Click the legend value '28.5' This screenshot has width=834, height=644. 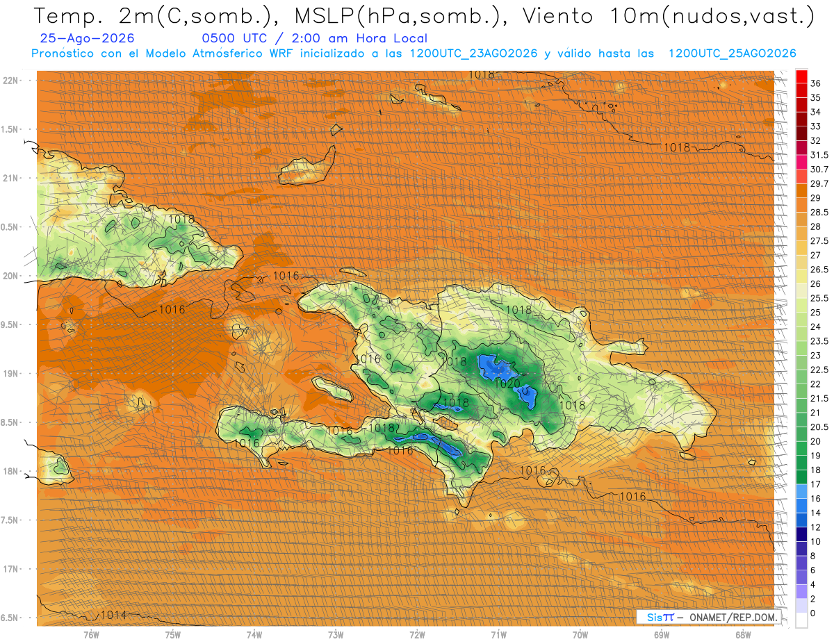coord(819,212)
